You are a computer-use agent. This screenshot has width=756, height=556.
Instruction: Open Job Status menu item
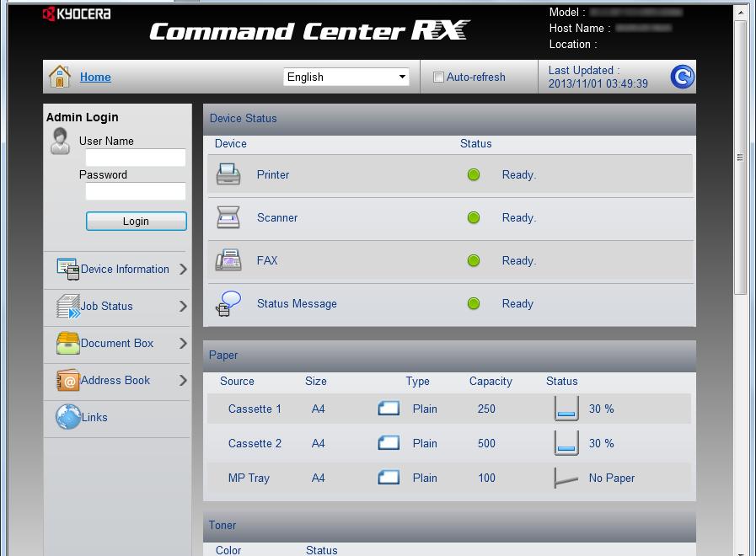tap(106, 306)
